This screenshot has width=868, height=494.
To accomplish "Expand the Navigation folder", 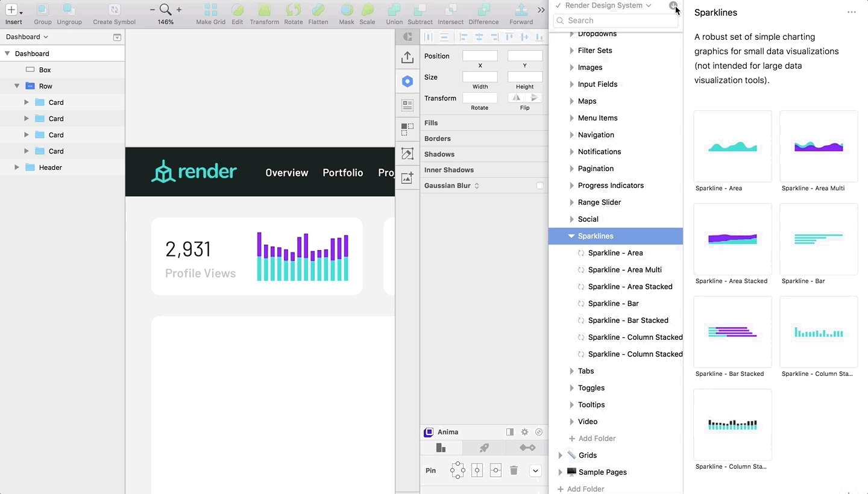I will pos(571,135).
